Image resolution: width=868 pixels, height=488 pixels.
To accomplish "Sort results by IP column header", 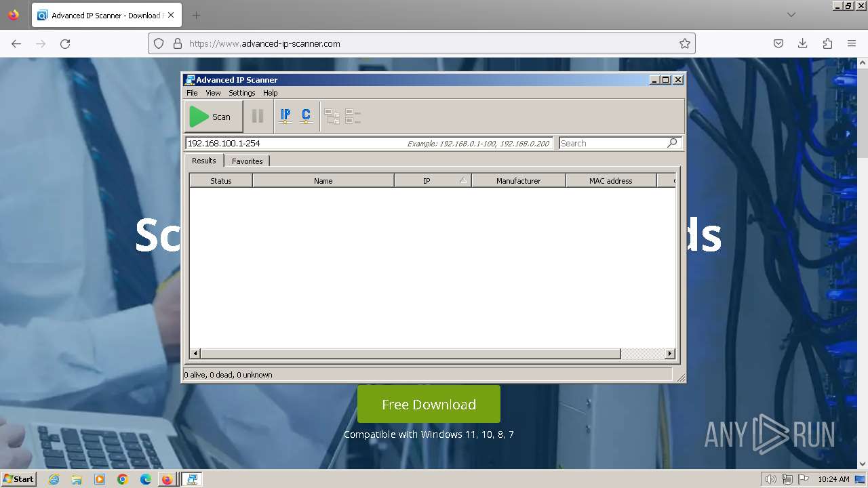I will [433, 181].
